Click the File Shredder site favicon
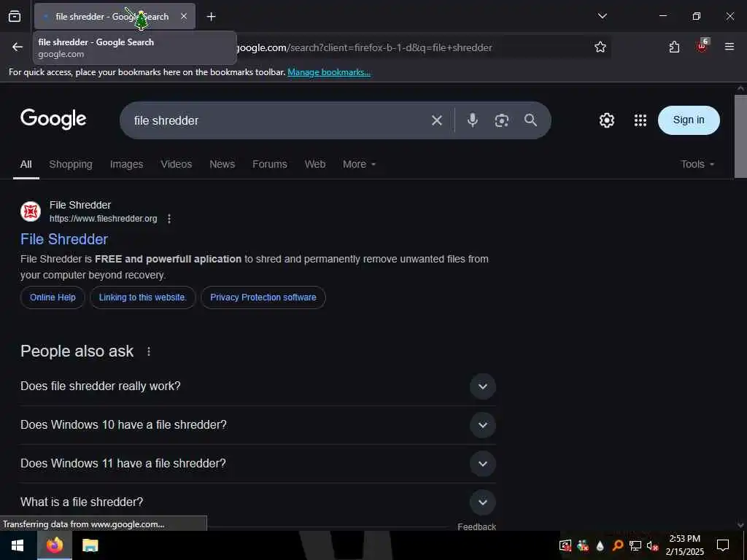Image resolution: width=747 pixels, height=560 pixels. [x=31, y=211]
